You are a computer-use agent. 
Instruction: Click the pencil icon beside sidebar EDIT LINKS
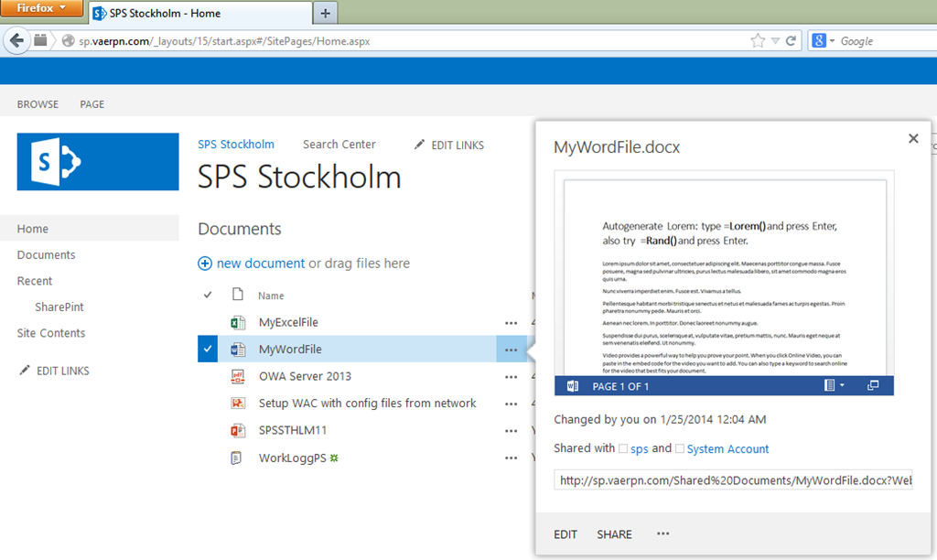click(x=25, y=371)
